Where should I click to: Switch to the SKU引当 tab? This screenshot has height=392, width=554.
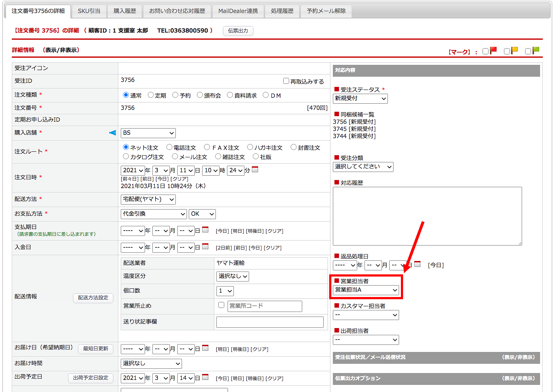pos(89,11)
